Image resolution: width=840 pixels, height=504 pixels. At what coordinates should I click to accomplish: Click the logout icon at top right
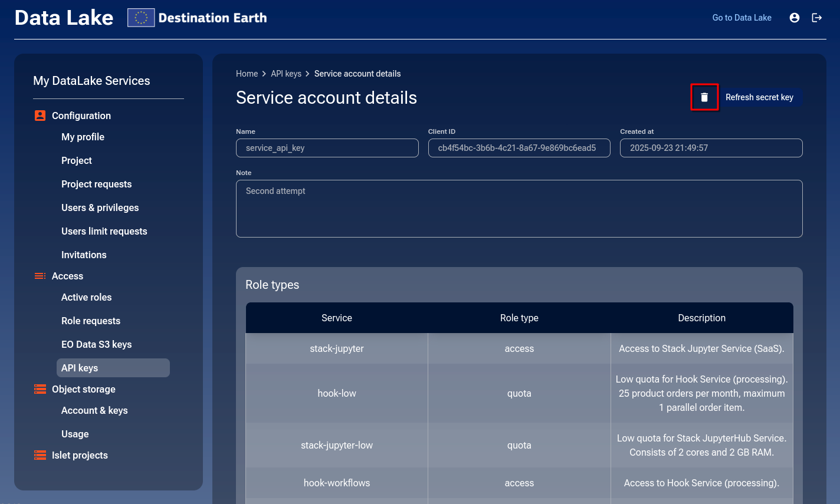click(x=817, y=18)
